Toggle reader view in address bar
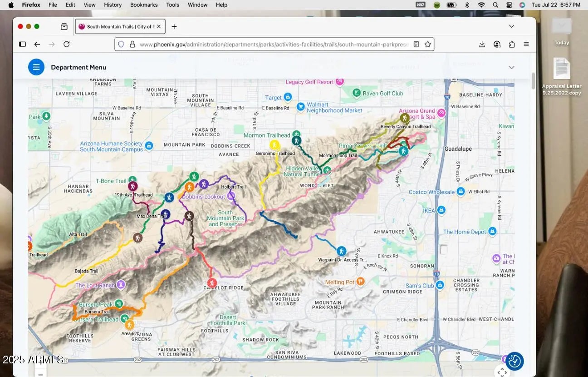Screen dimensions: 588x377 (x=416, y=44)
